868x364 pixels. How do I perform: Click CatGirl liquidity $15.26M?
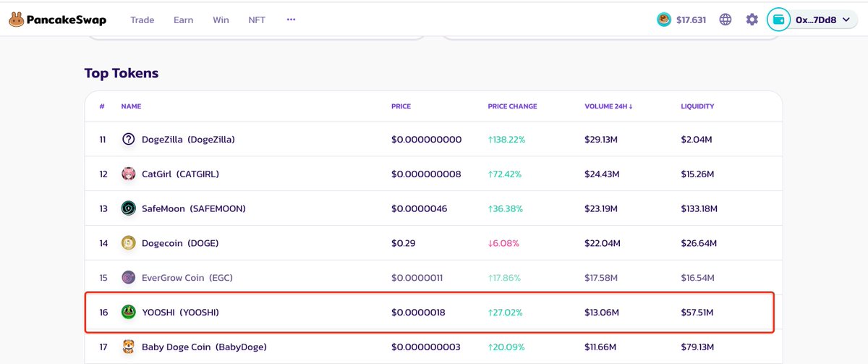[697, 174]
